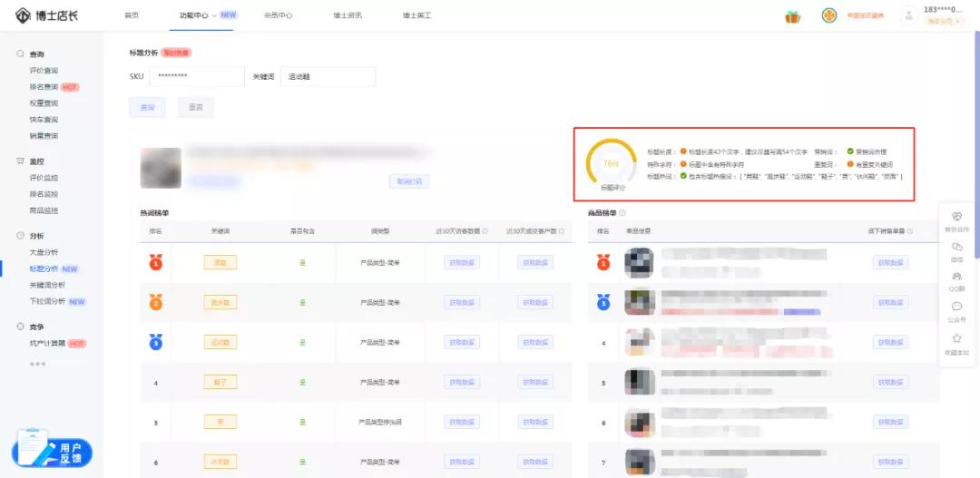The image size is (980, 478).
Task: Click the 竞争 sidebar section icon
Action: (x=21, y=327)
